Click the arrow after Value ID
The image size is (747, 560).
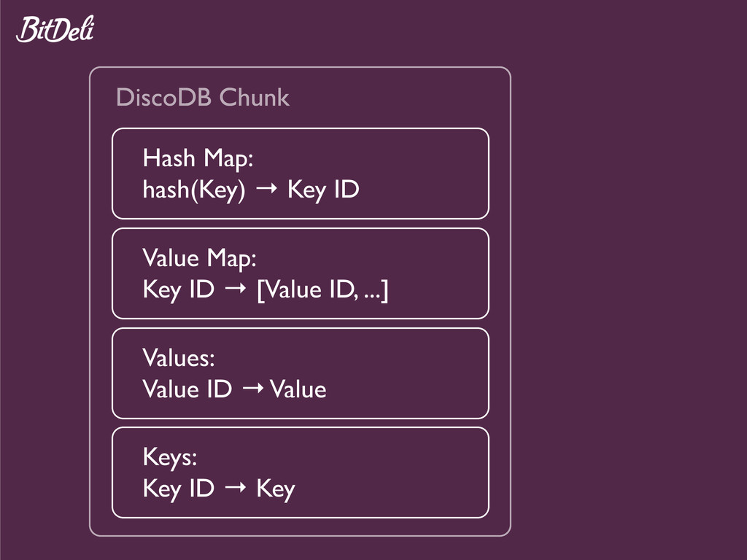point(253,388)
